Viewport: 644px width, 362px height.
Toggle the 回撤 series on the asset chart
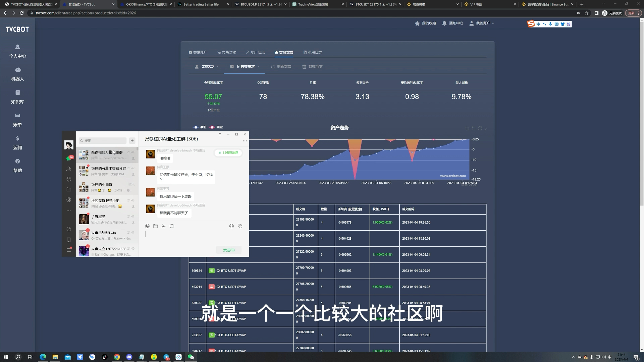pos(218,127)
